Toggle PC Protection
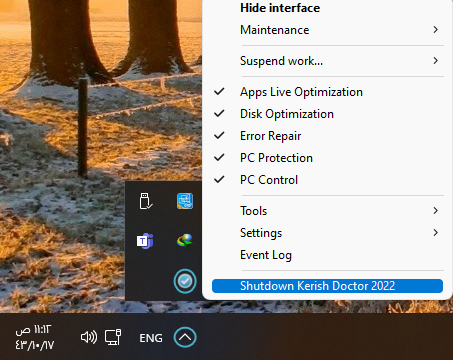Screen dimensions: 453x360 (x=327, y=158)
